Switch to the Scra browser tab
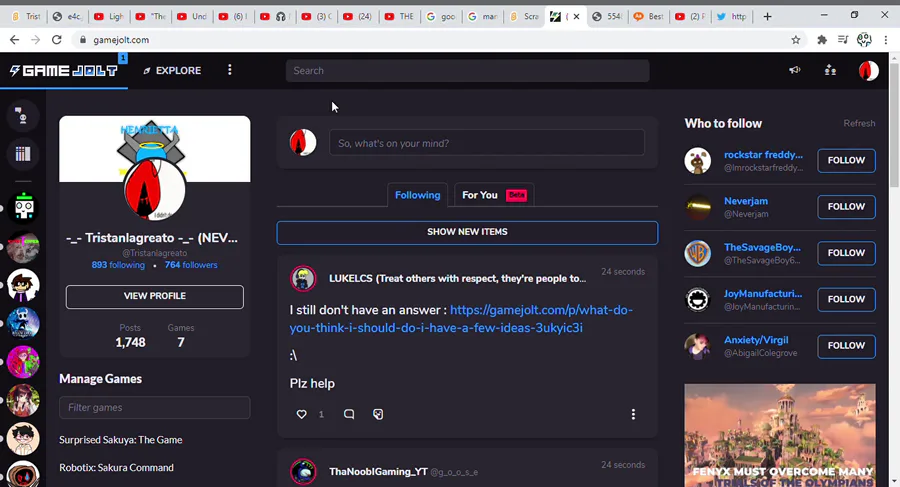The height and width of the screenshot is (487, 900). pyautogui.click(x=525, y=17)
